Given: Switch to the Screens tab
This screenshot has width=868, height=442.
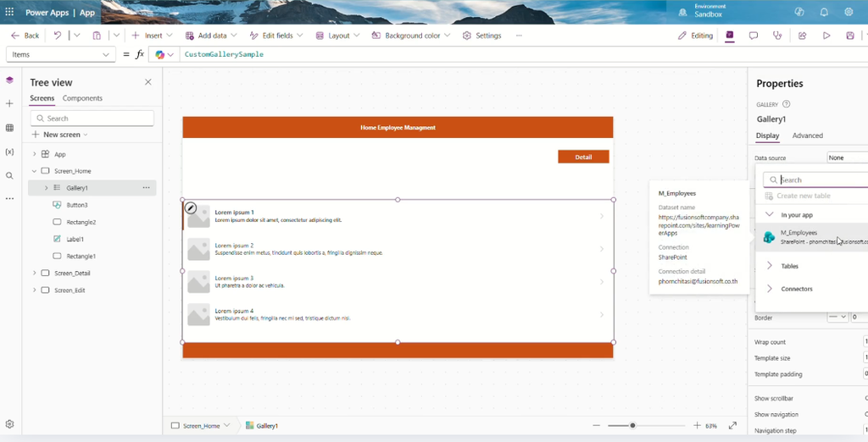Looking at the screenshot, I should tap(42, 98).
